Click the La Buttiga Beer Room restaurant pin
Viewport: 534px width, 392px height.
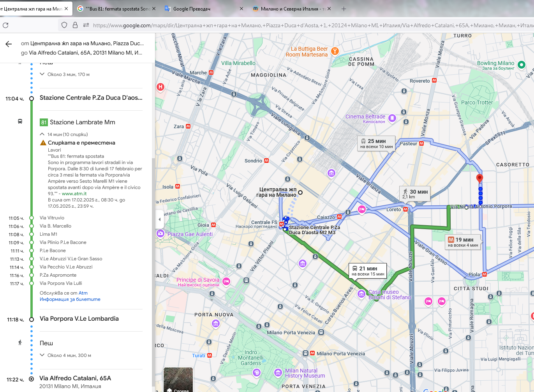tap(335, 51)
